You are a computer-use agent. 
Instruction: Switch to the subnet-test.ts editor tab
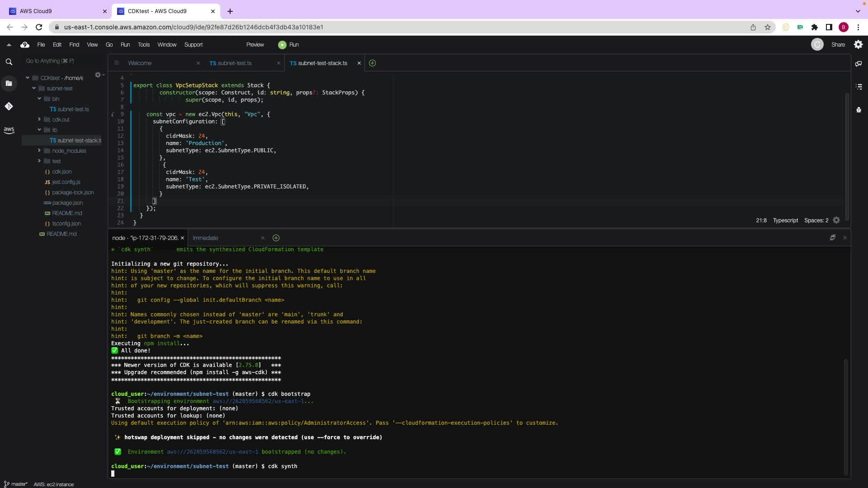pyautogui.click(x=234, y=63)
